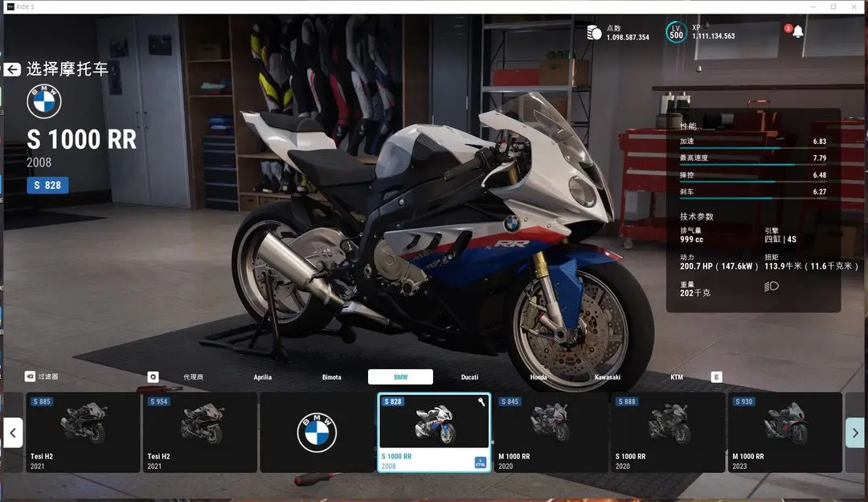Switch to the Kawasaki manufacturer tab
The image size is (868, 502).
coord(608,377)
